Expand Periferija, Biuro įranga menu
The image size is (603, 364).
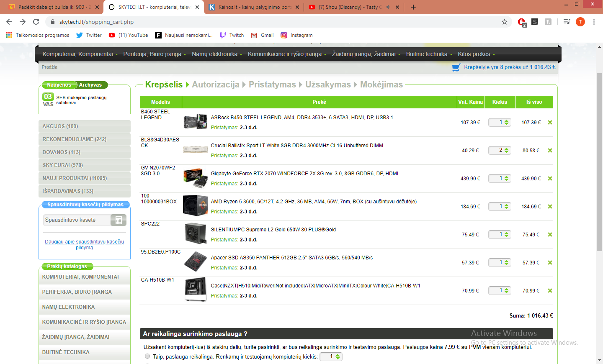[x=155, y=54]
